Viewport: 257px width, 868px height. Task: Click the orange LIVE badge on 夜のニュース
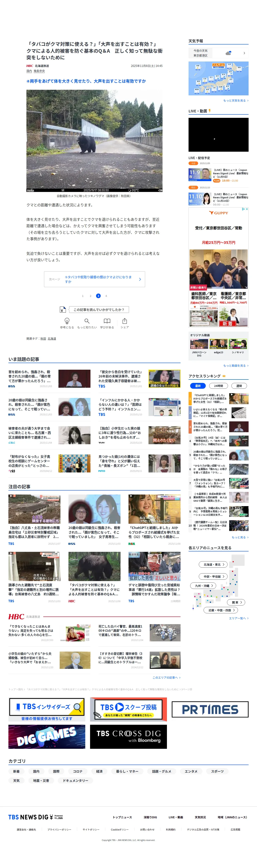(217, 181)
